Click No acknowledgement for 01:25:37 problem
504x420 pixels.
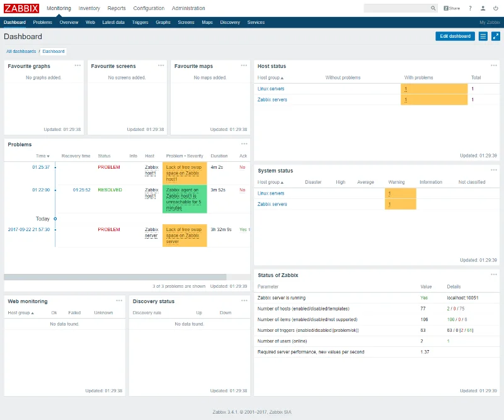point(243,167)
